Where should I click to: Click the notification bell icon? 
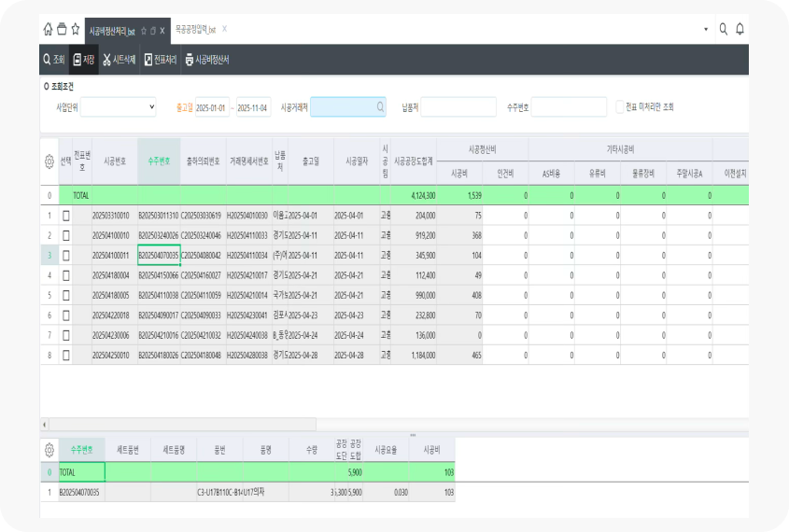[740, 29]
